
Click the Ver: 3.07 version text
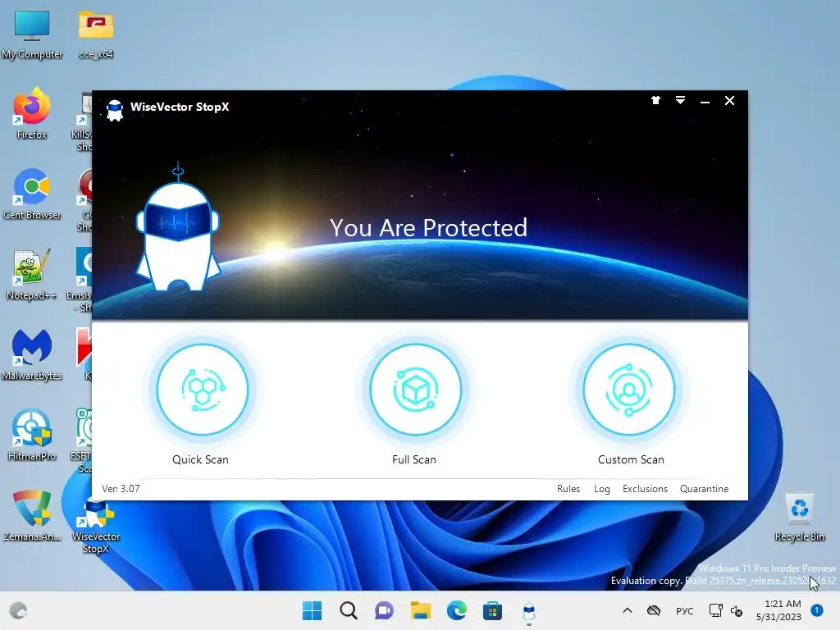coord(121,489)
